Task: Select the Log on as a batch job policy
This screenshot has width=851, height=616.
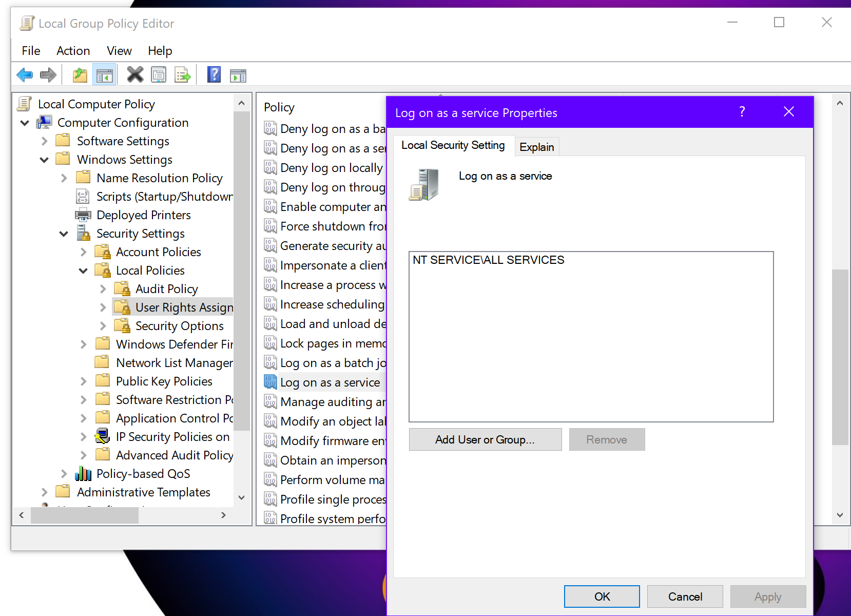Action: coord(333,362)
